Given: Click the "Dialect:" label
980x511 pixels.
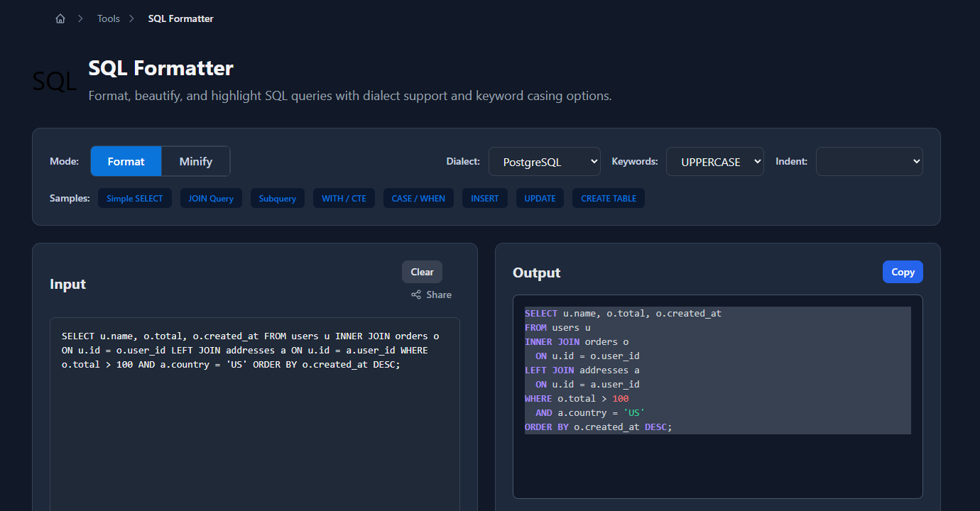Looking at the screenshot, I should coord(463,162).
